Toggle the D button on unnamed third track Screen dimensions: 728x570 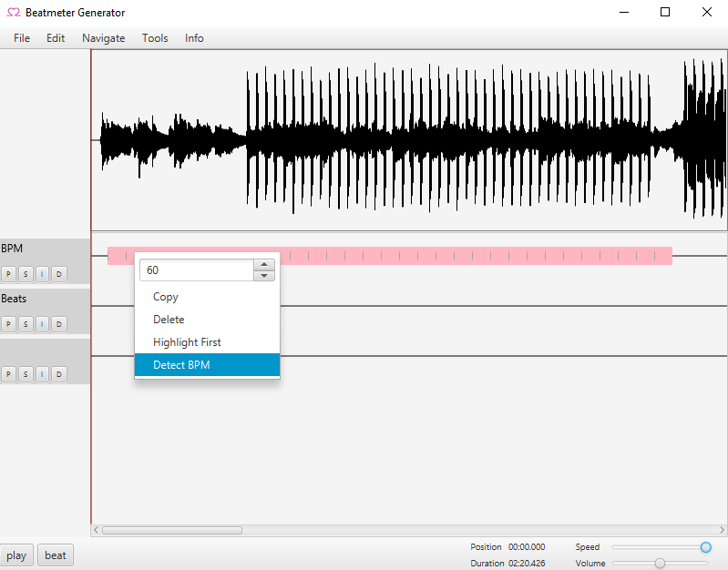tap(59, 374)
